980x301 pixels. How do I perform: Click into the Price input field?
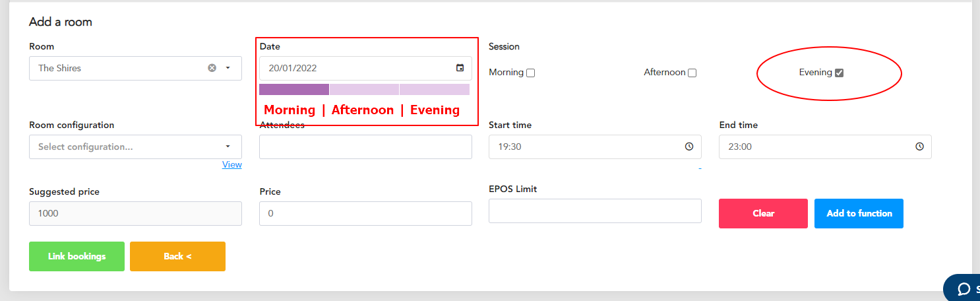pyautogui.click(x=365, y=213)
